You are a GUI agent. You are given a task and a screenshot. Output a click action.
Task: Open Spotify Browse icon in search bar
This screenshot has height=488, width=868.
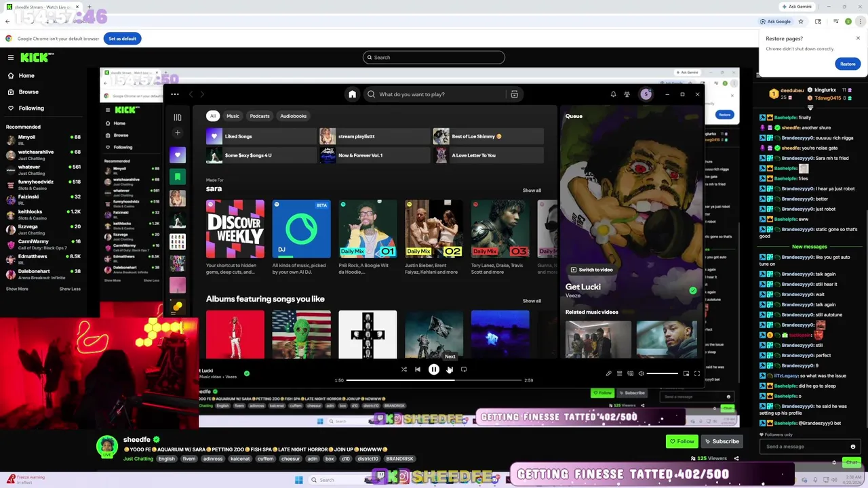click(514, 94)
